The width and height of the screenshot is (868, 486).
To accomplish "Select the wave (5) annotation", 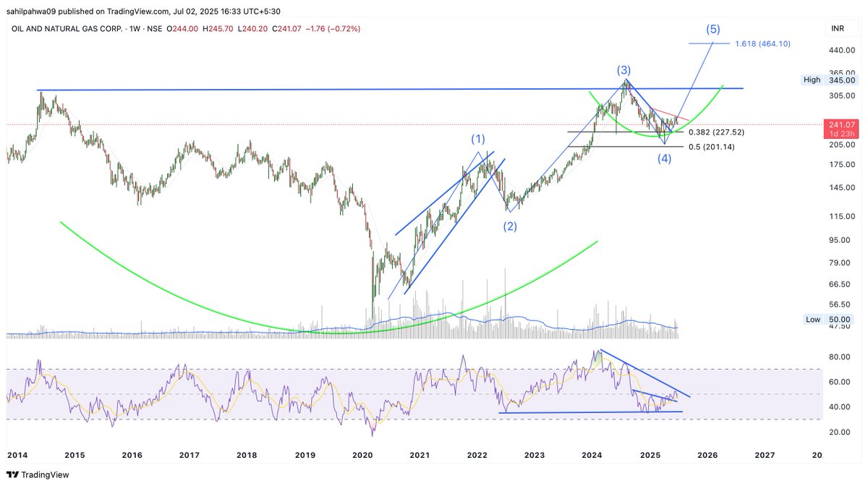I will (713, 30).
